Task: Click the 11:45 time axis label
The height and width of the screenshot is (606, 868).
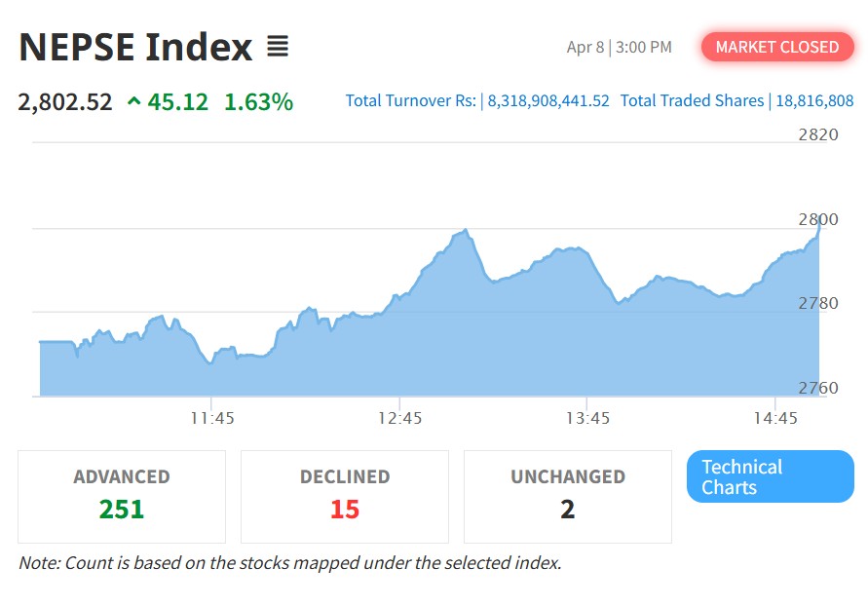Action: coord(212,418)
